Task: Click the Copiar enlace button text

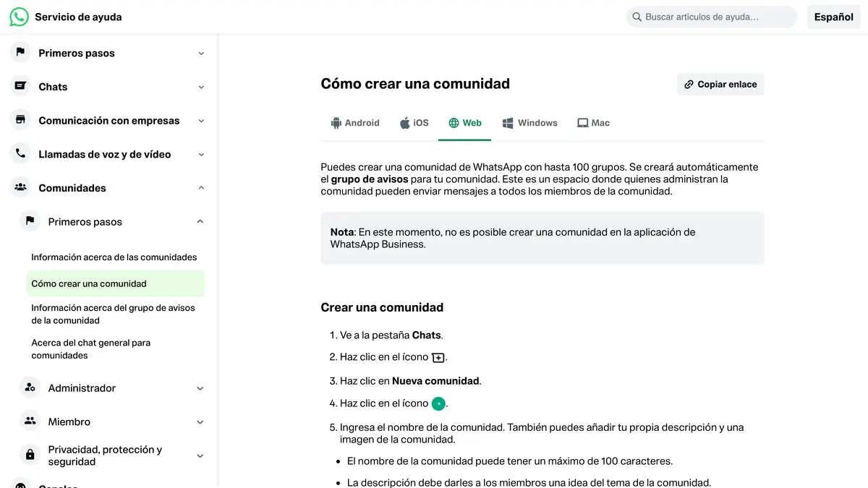Action: [727, 85]
